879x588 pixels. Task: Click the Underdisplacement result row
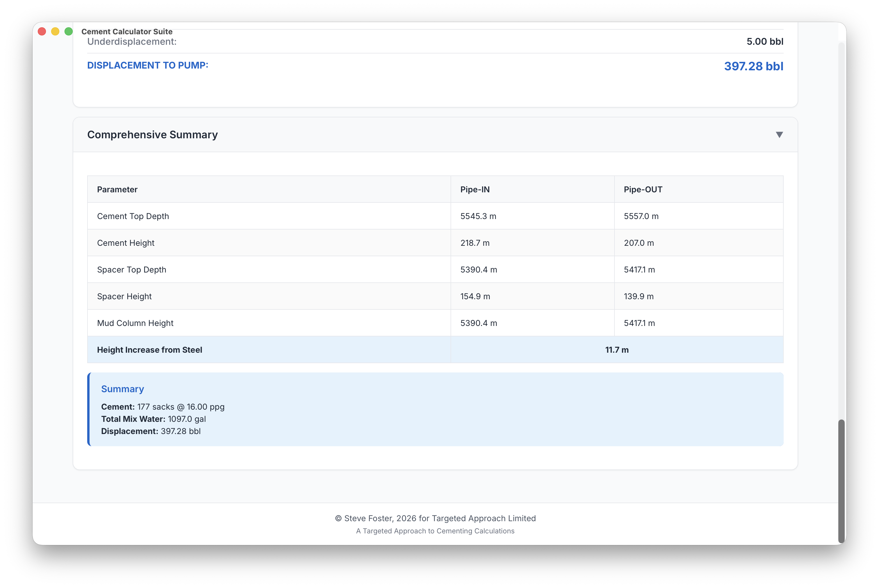pos(435,42)
